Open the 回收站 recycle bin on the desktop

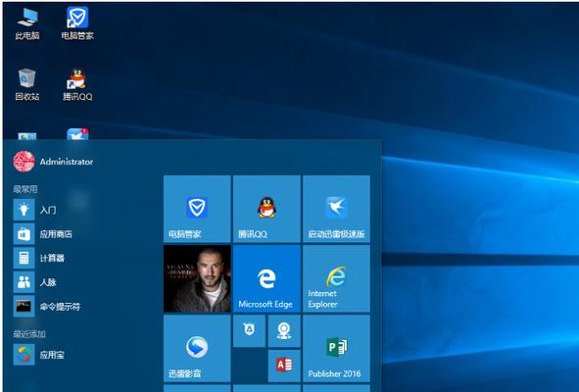(x=27, y=85)
